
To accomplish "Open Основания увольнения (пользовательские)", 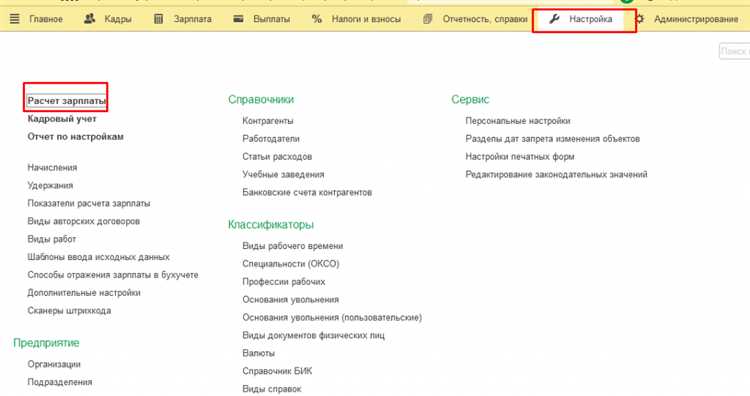I will tap(332, 317).
